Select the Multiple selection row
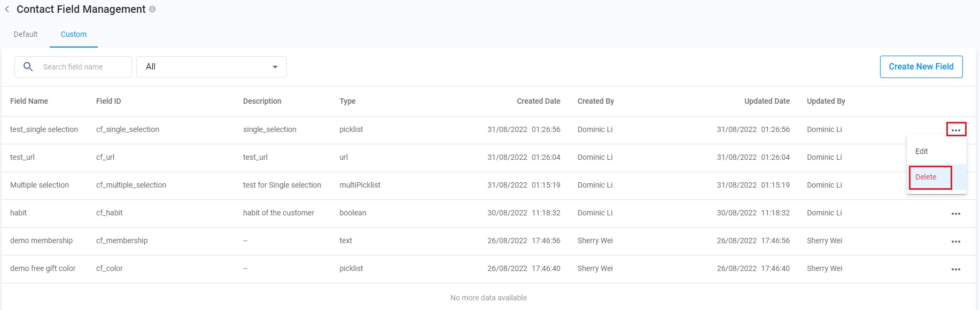Image resolution: width=980 pixels, height=310 pixels. pyautogui.click(x=40, y=185)
